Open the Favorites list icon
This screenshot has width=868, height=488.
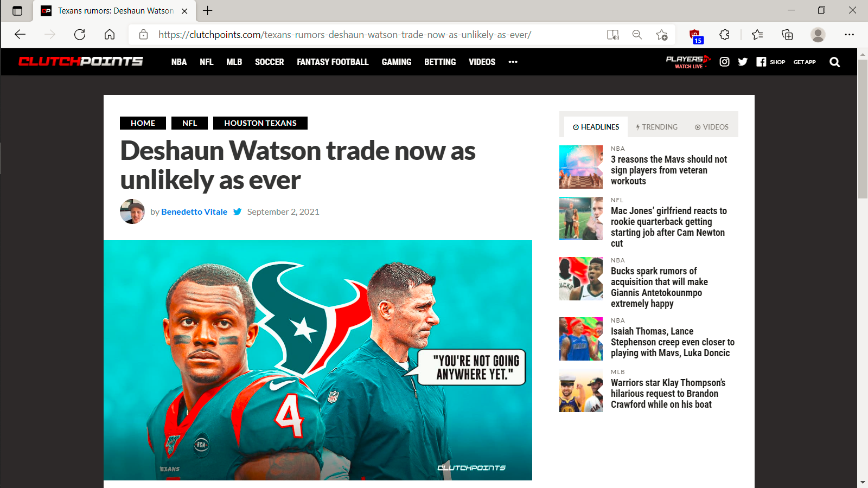pyautogui.click(x=757, y=35)
